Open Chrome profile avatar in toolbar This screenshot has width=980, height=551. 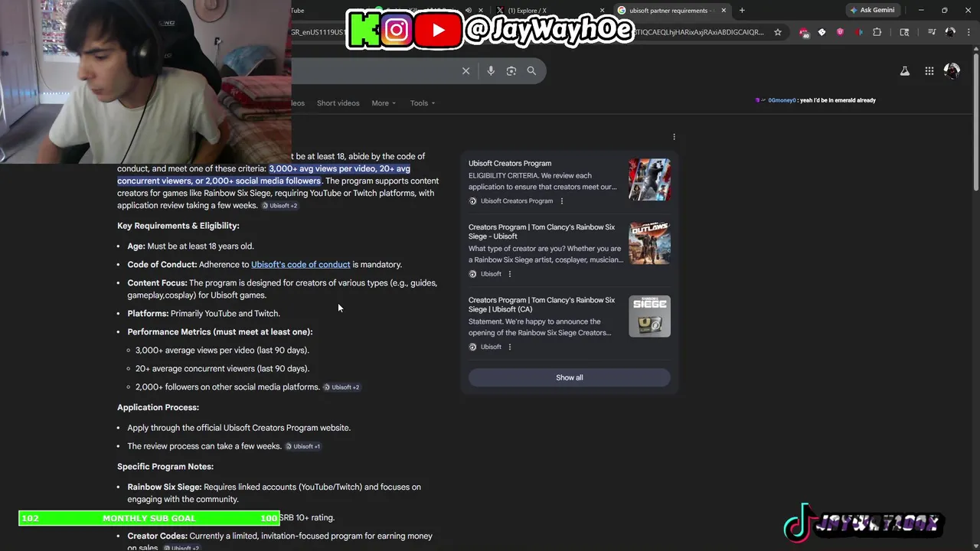click(950, 32)
